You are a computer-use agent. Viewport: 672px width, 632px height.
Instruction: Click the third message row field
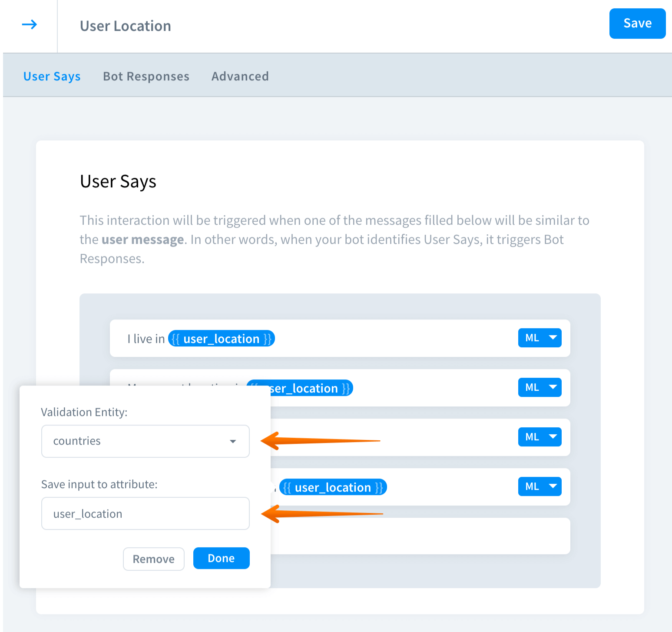(391, 437)
